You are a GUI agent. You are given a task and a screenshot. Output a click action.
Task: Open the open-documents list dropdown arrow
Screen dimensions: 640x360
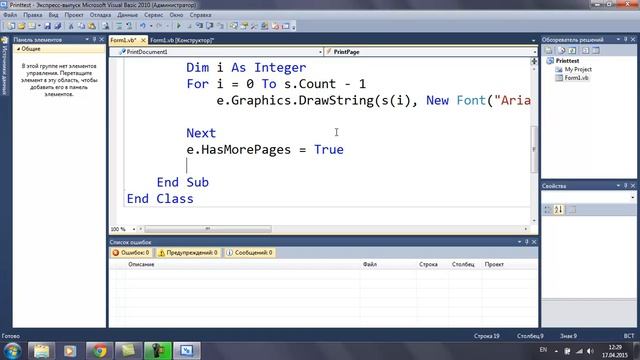[x=533, y=40]
